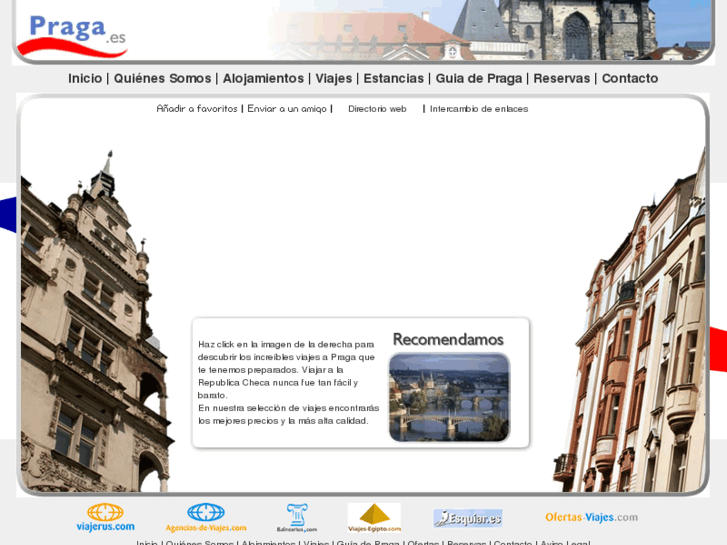The width and height of the screenshot is (727, 545).
Task: Click the Praga.es logo
Action: coord(72,36)
